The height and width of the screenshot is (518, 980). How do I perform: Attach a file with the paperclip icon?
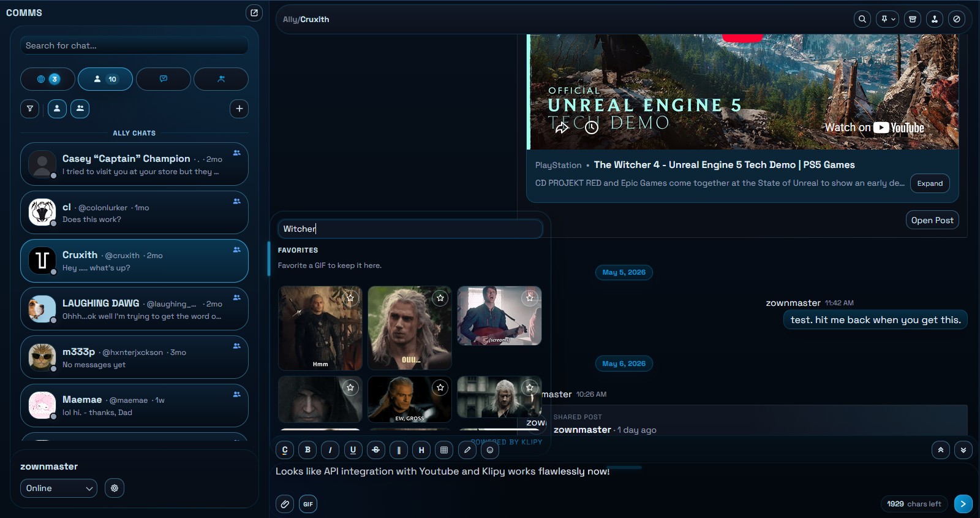point(285,504)
